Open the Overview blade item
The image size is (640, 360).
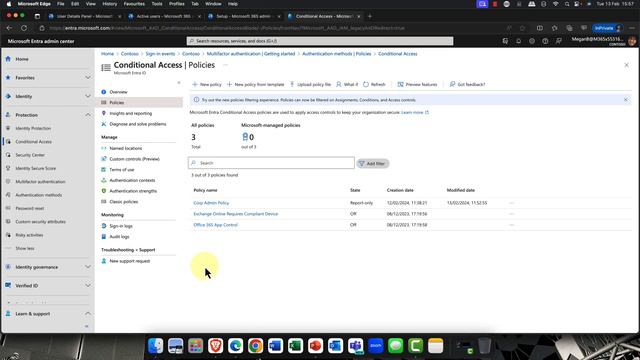click(x=118, y=92)
